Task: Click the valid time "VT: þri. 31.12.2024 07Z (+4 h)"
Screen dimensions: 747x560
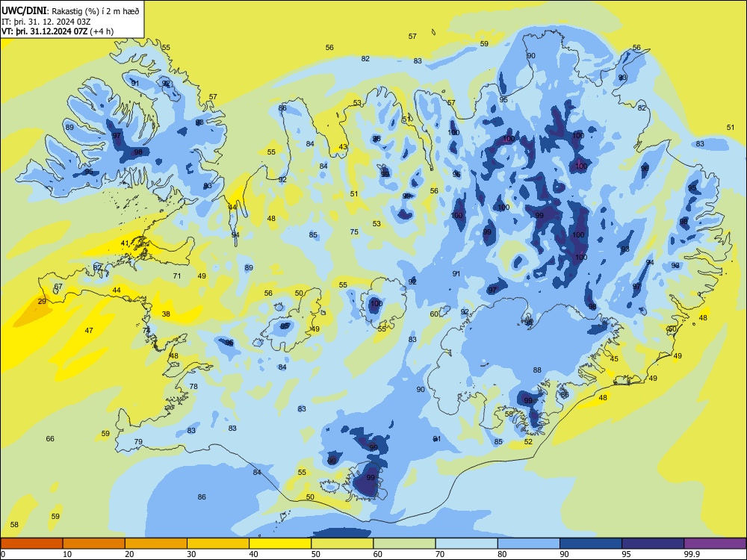Action: [58, 31]
